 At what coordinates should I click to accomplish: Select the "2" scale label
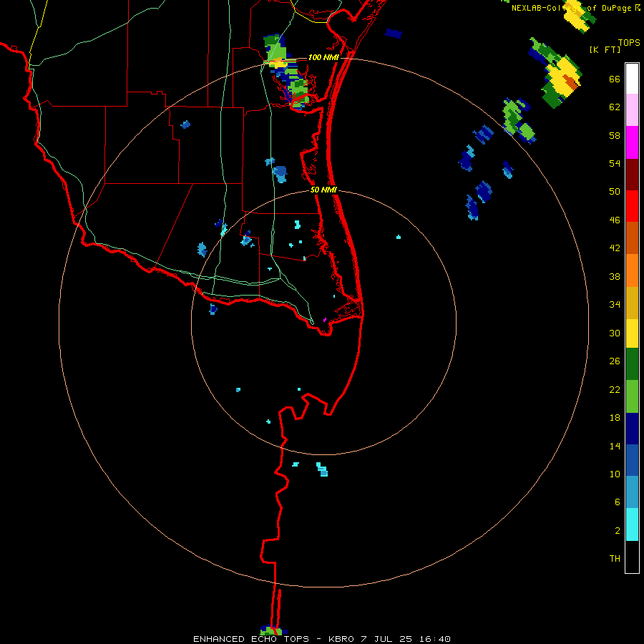[618, 531]
